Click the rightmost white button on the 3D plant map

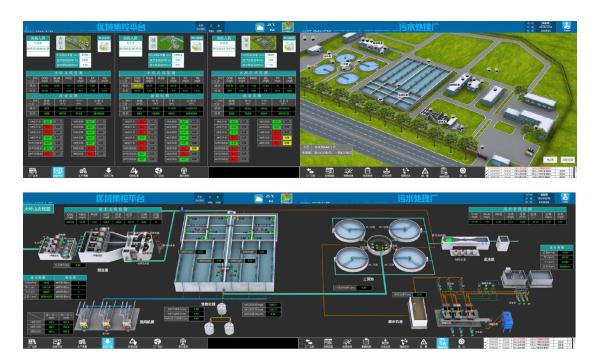567,159
